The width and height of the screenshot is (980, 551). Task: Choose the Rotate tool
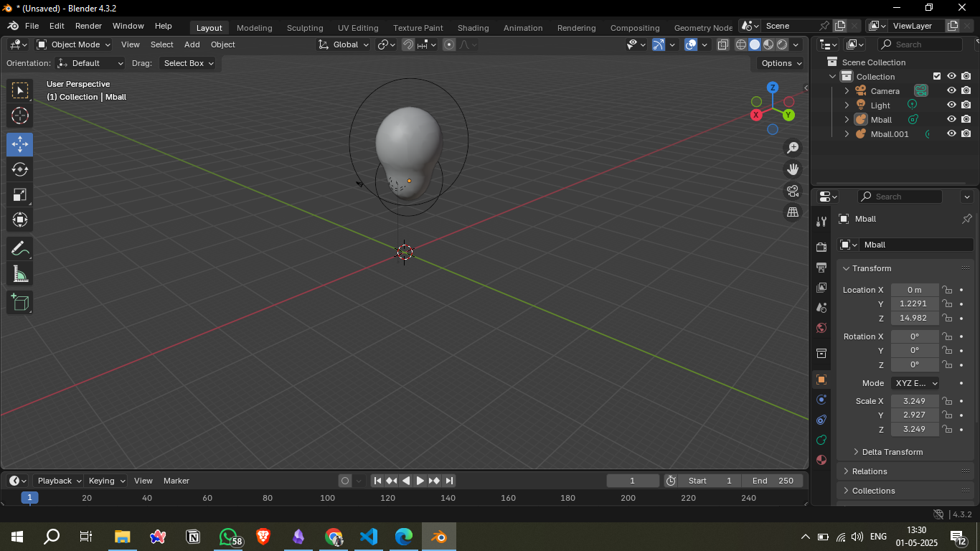(x=20, y=169)
